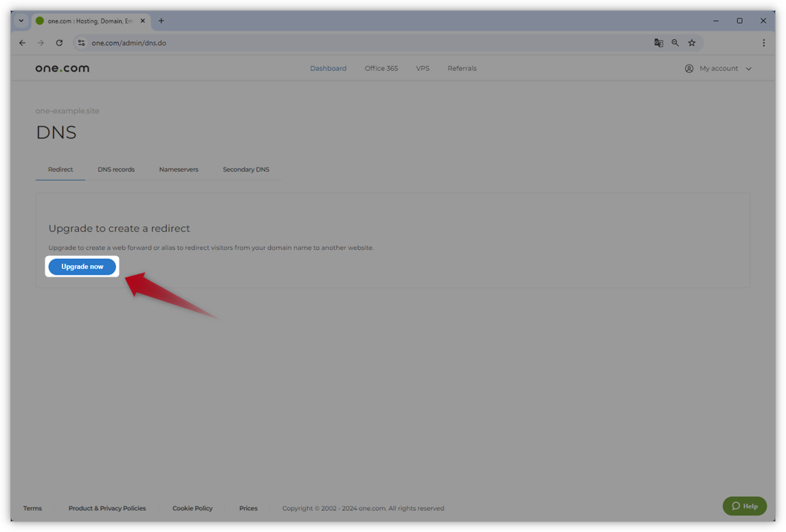Reload the page
This screenshot has height=532, width=786.
pos(59,43)
